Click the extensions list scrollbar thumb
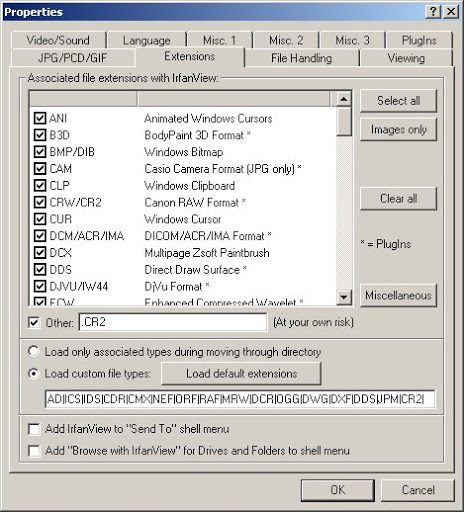The image size is (464, 512). tap(344, 121)
